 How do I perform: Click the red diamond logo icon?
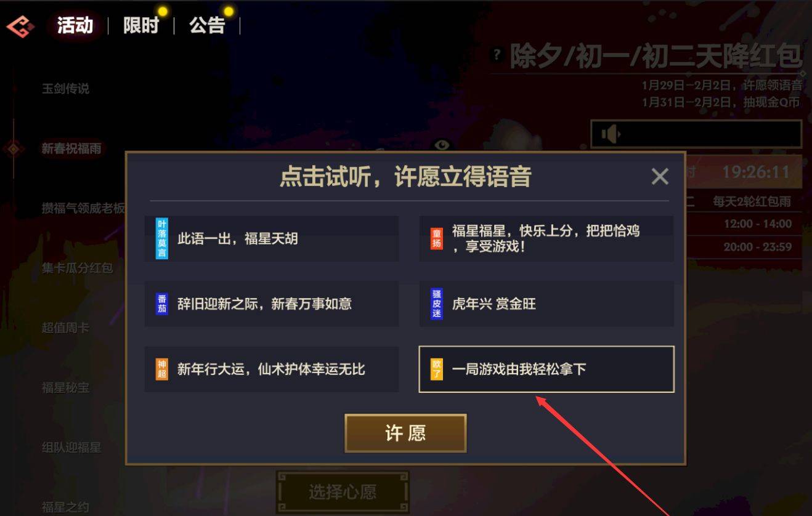tap(20, 26)
